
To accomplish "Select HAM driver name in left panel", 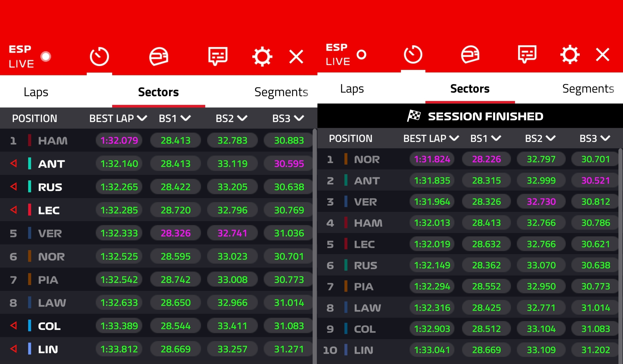I will 53,141.
